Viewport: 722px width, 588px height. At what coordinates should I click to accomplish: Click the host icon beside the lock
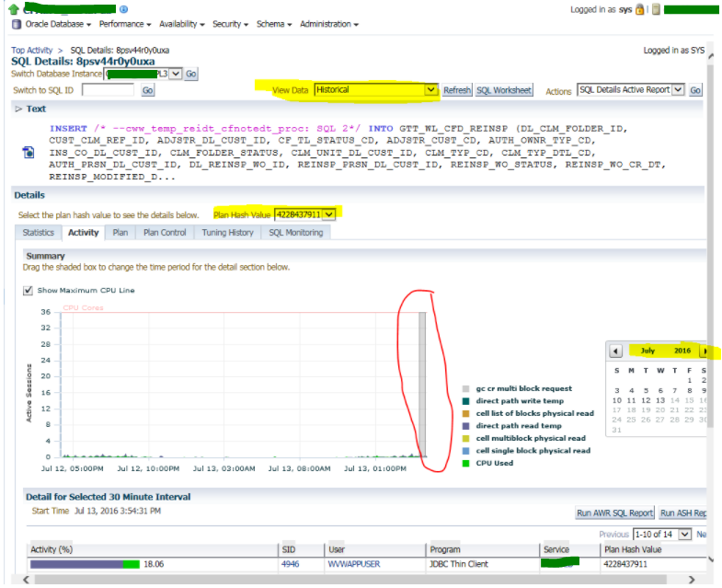[x=656, y=9]
